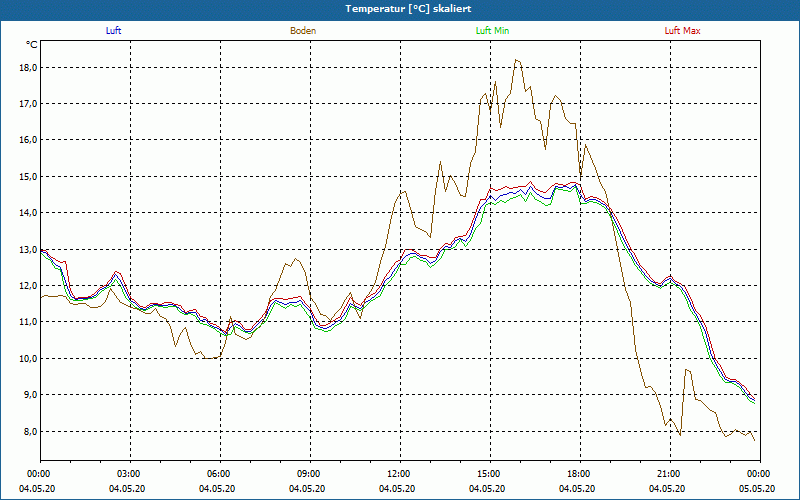800x500 pixels.
Task: Click the 8,0 y-axis value
Action: (30, 432)
